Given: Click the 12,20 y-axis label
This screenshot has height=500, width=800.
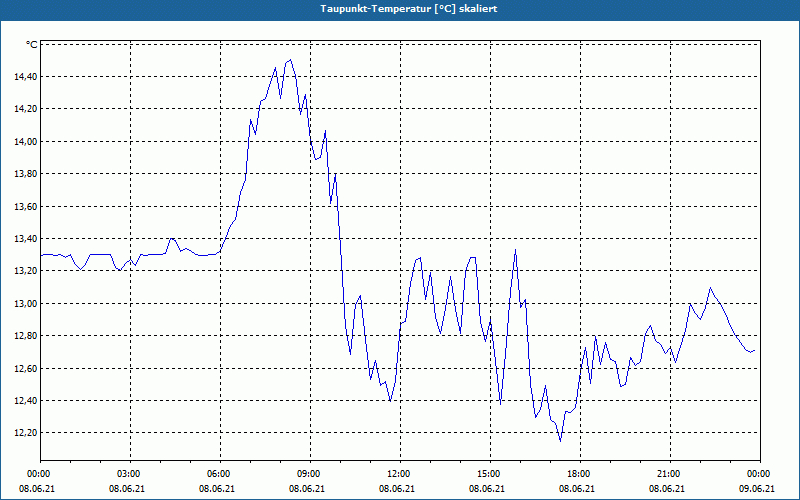Looking at the screenshot, I should tap(26, 433).
